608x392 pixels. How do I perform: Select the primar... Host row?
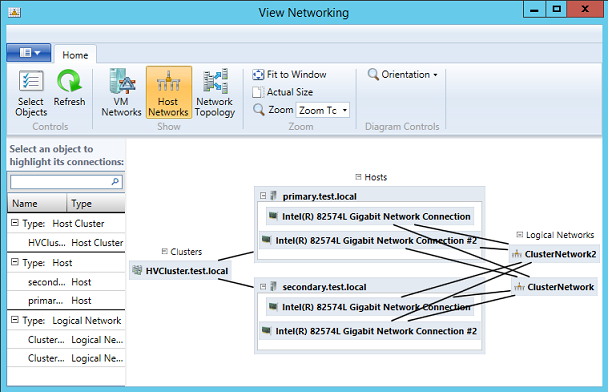pyautogui.click(x=66, y=300)
